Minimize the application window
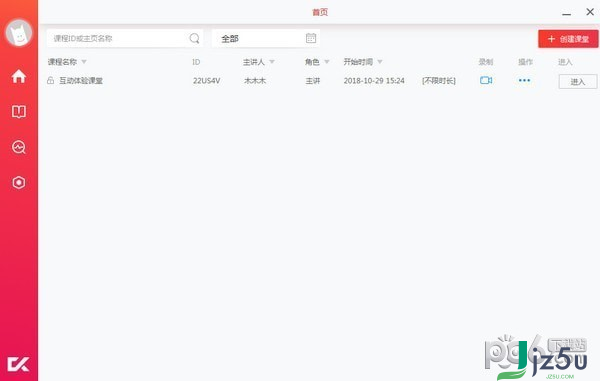This screenshot has width=600, height=381. (567, 14)
